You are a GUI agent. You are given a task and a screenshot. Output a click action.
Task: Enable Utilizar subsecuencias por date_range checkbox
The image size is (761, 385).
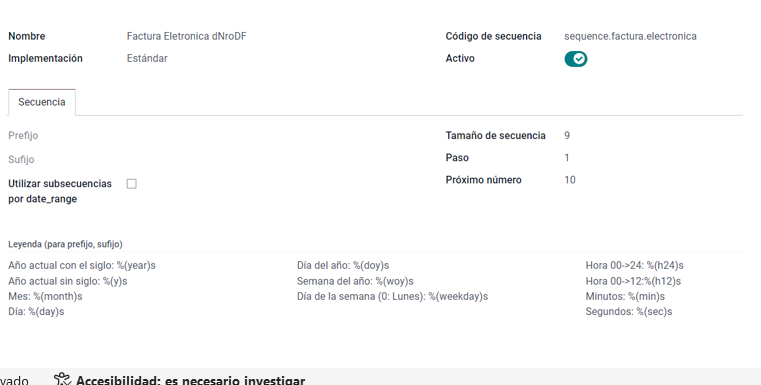132,184
